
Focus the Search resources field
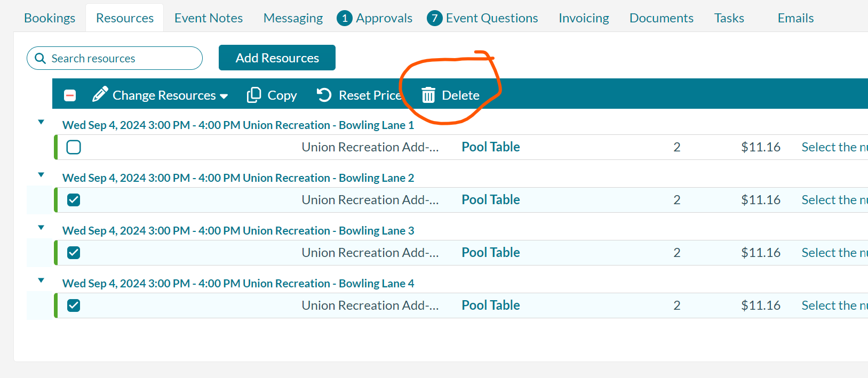(115, 58)
